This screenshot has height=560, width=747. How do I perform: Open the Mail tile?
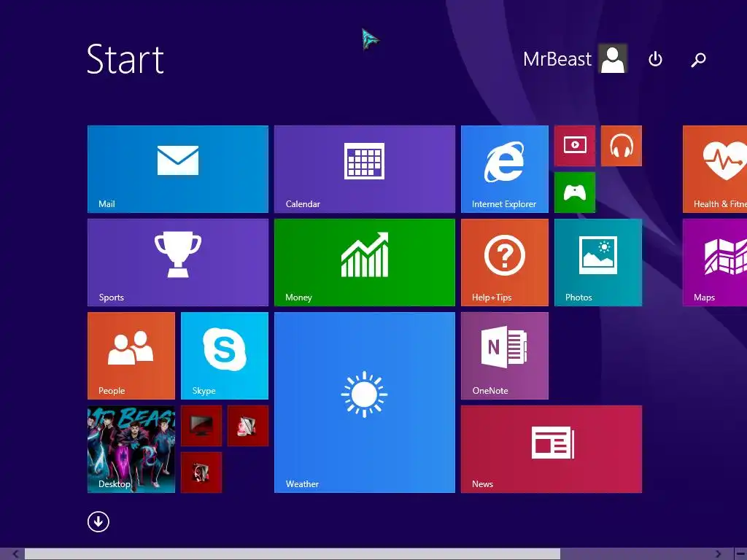click(178, 169)
